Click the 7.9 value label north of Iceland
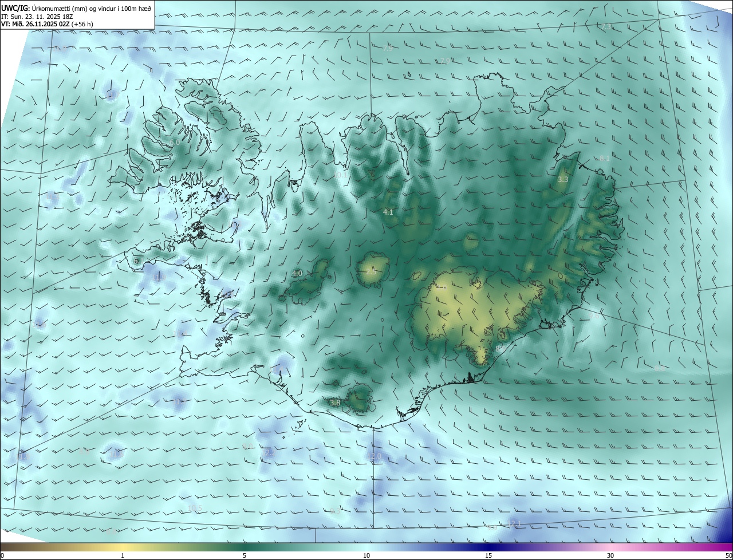 click(x=388, y=49)
